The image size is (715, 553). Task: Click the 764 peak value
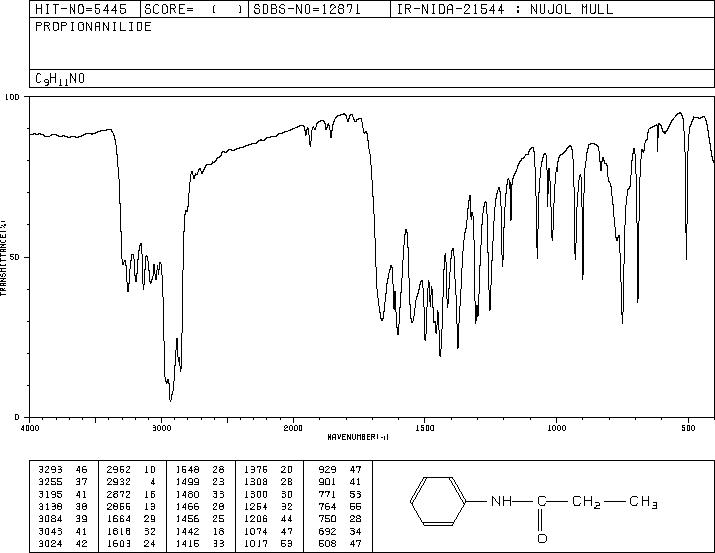coord(327,507)
